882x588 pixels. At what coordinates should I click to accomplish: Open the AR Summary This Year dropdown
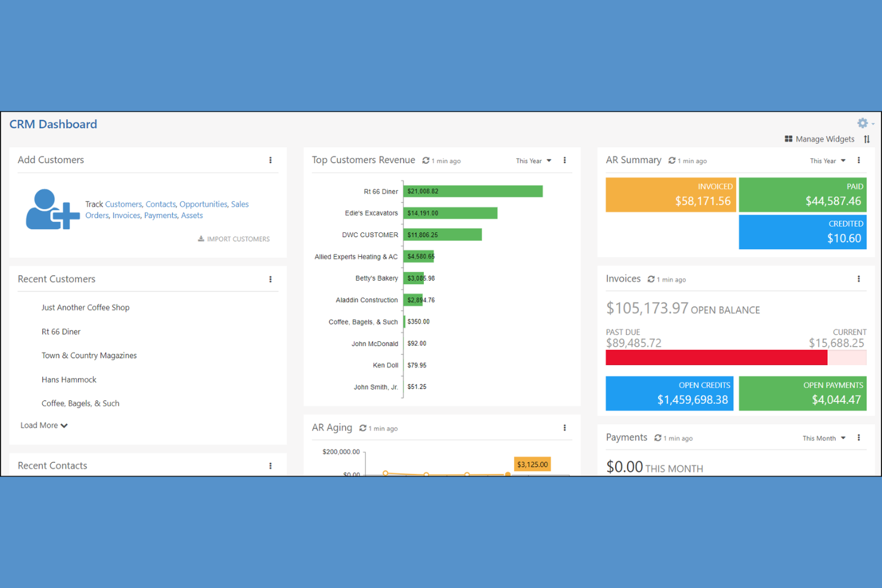pyautogui.click(x=827, y=160)
